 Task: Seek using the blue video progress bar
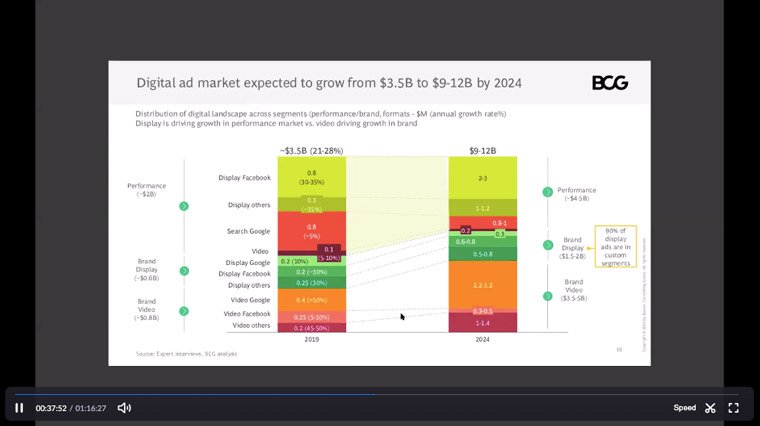pos(376,394)
